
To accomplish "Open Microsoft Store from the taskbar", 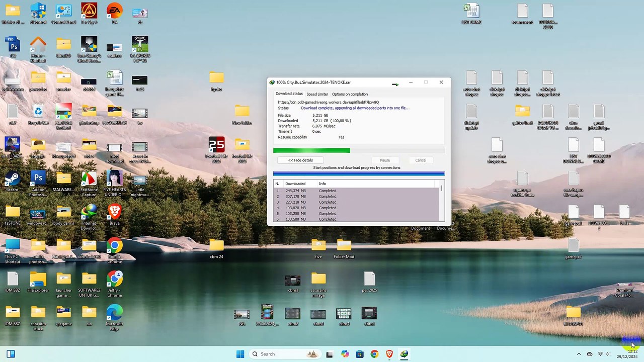I will pos(359,354).
